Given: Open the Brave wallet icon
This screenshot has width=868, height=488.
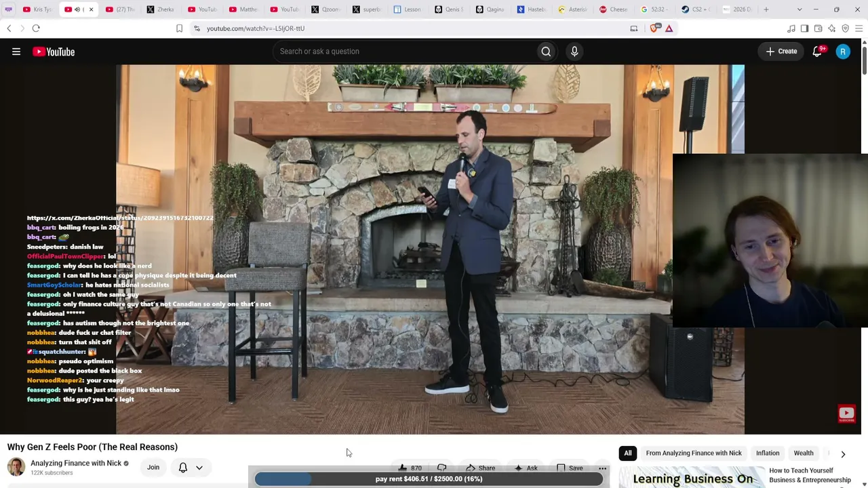Looking at the screenshot, I should click(x=818, y=28).
